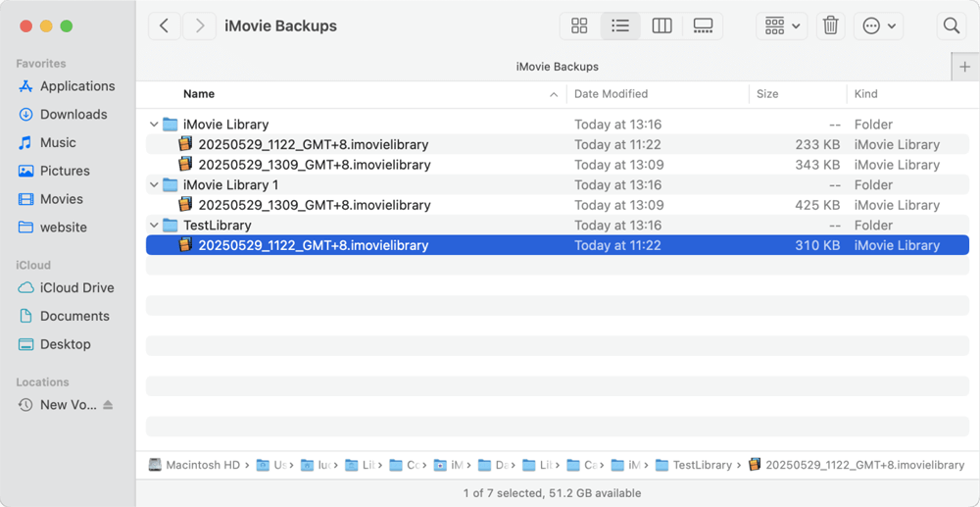Switch to gallery view
The image size is (980, 507).
click(x=703, y=26)
